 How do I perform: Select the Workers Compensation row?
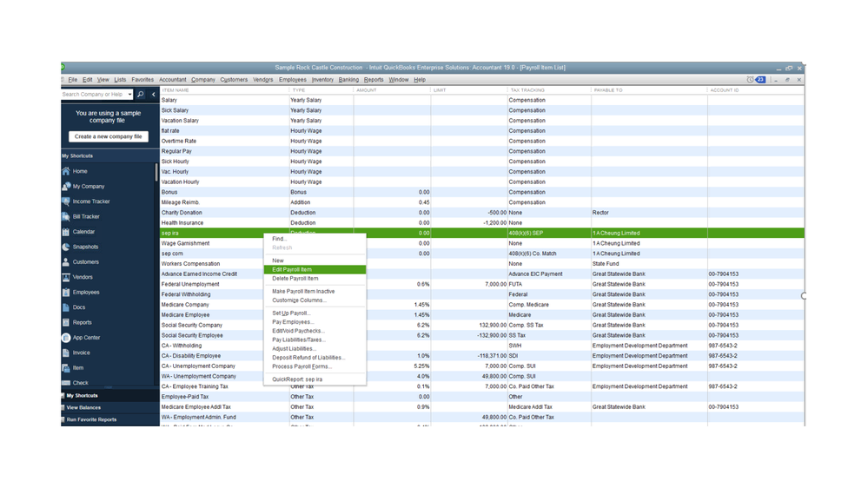[x=481, y=264]
